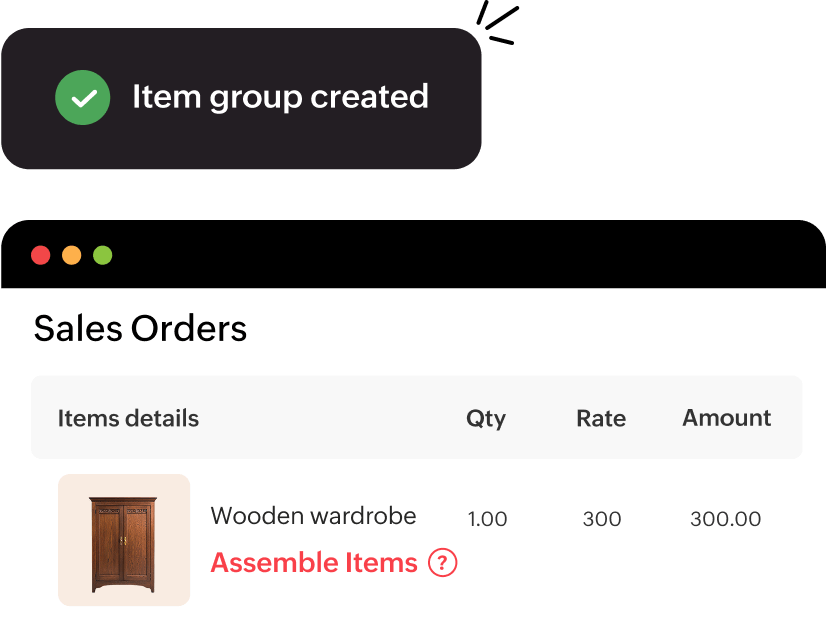826x636 pixels.
Task: Click the question mark beside Assemble Items
Action: pos(443,563)
